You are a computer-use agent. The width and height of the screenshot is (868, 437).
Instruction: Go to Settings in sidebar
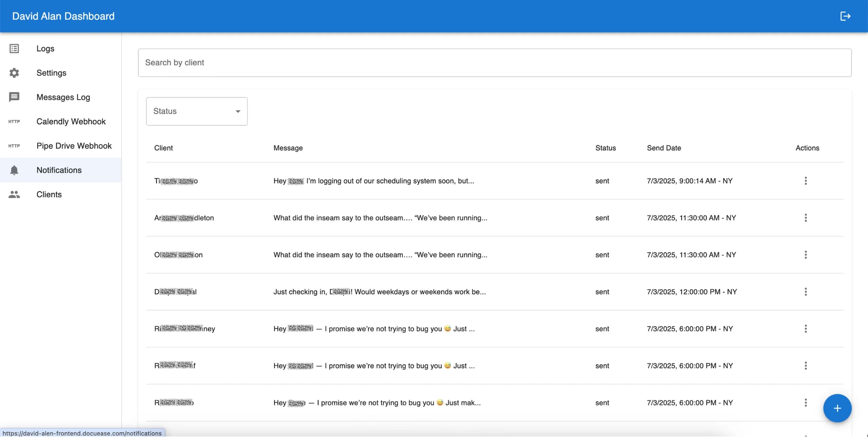tap(61, 73)
